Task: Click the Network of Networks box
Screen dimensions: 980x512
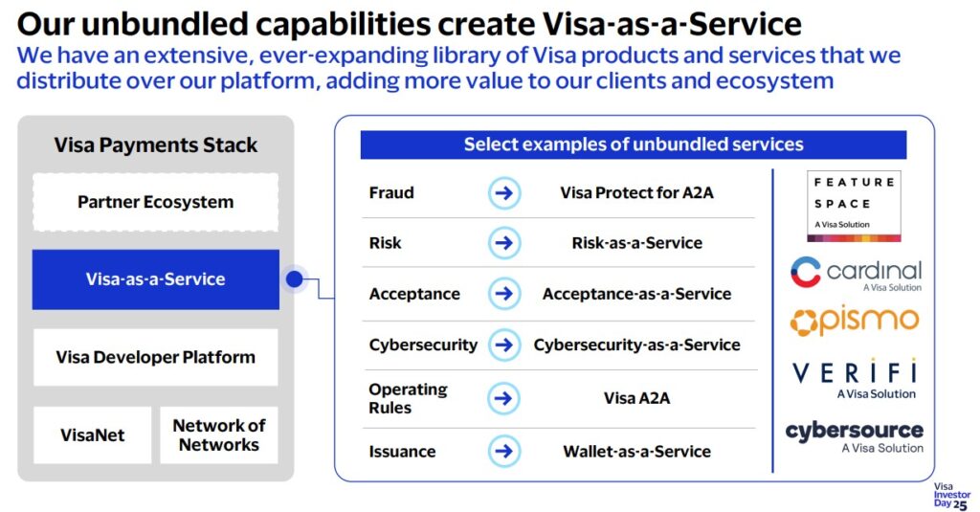Action: tap(219, 435)
